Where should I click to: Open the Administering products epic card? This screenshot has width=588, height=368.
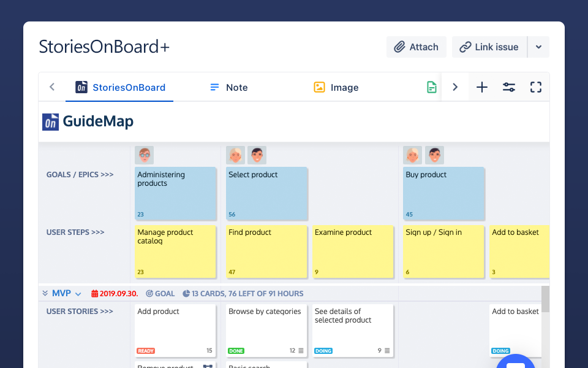click(176, 193)
